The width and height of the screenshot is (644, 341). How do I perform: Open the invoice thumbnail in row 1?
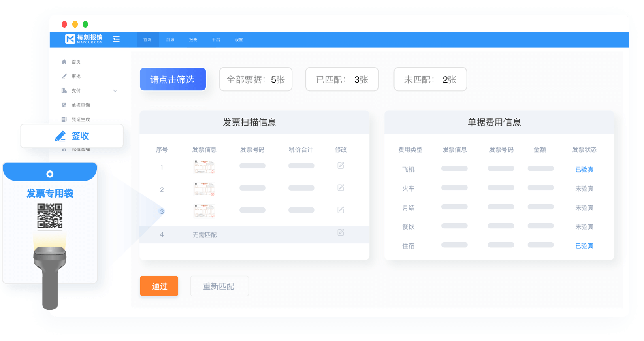click(x=204, y=167)
